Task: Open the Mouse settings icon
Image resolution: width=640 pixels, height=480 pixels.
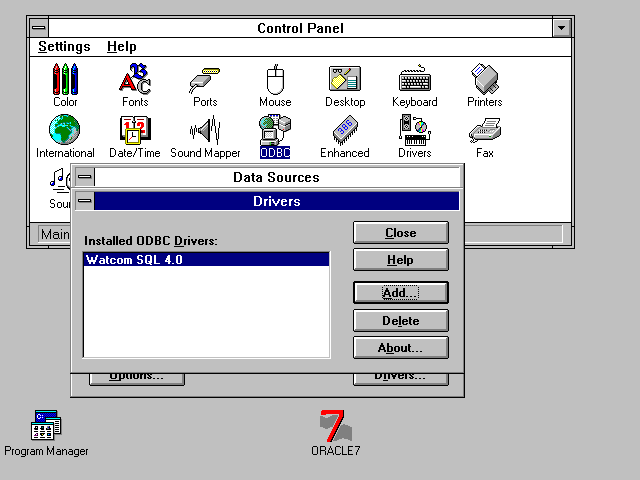Action: click(x=275, y=80)
